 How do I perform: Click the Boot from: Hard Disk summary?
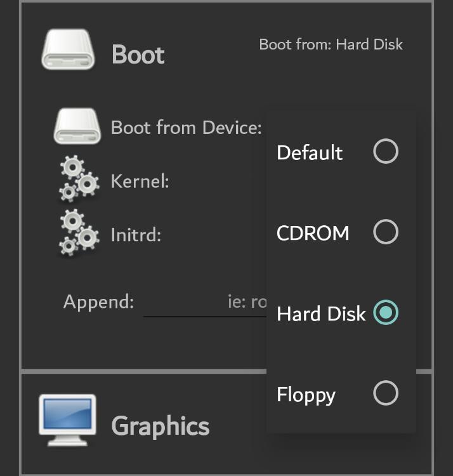pyautogui.click(x=331, y=44)
